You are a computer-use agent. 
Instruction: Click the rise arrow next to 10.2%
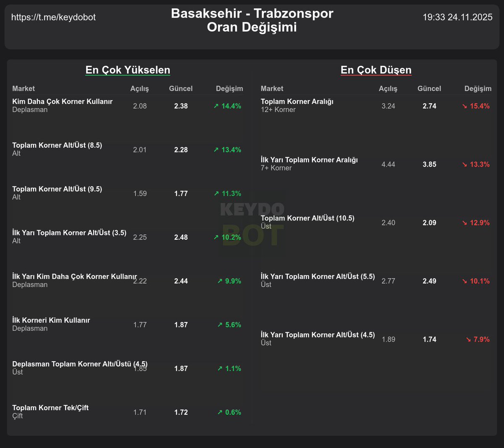tap(216, 237)
